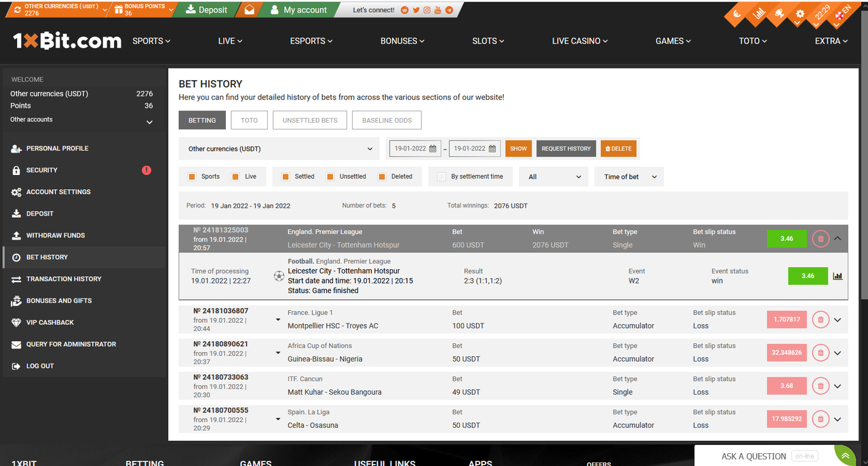Delete bet slip 24181036807 with trash icon

[x=821, y=319]
